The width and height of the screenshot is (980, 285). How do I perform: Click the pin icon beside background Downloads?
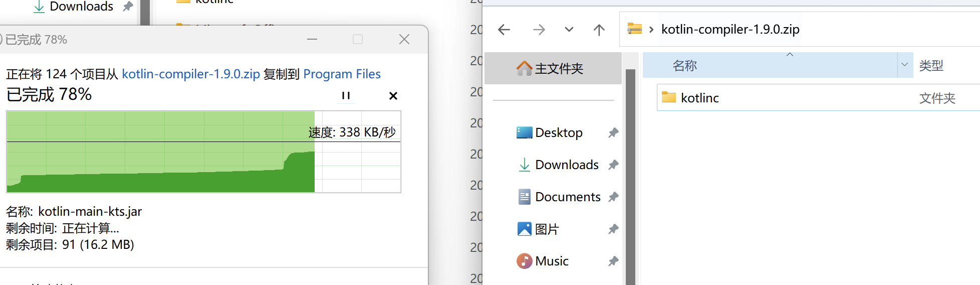128,6
